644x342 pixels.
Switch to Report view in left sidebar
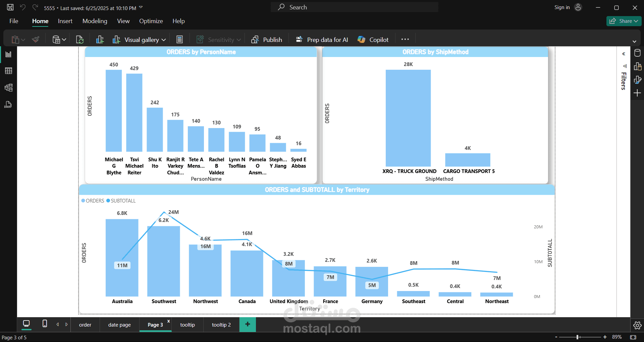[8, 54]
